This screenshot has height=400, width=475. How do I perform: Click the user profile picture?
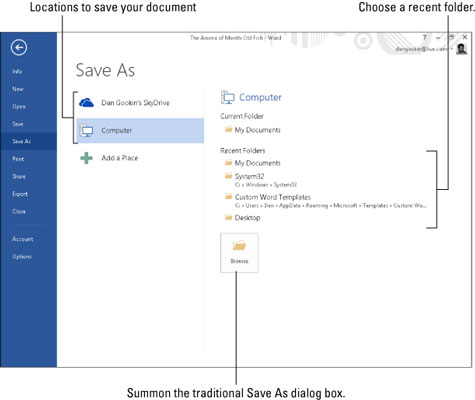tap(462, 49)
